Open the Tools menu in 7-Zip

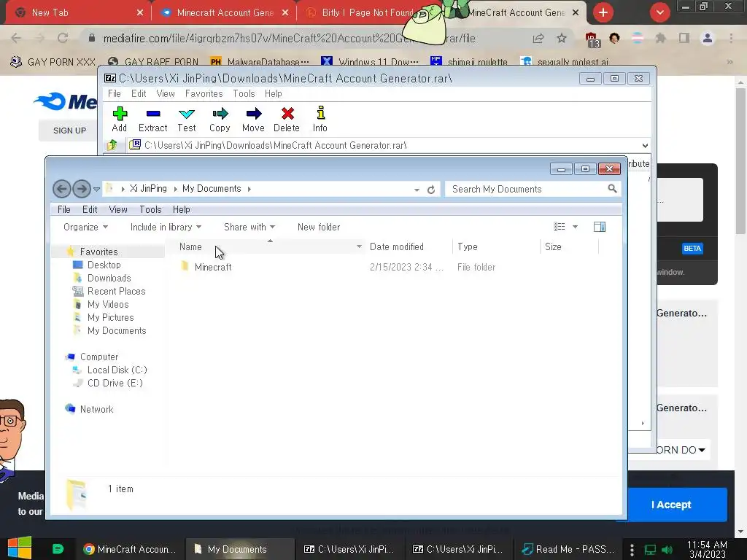(x=244, y=94)
